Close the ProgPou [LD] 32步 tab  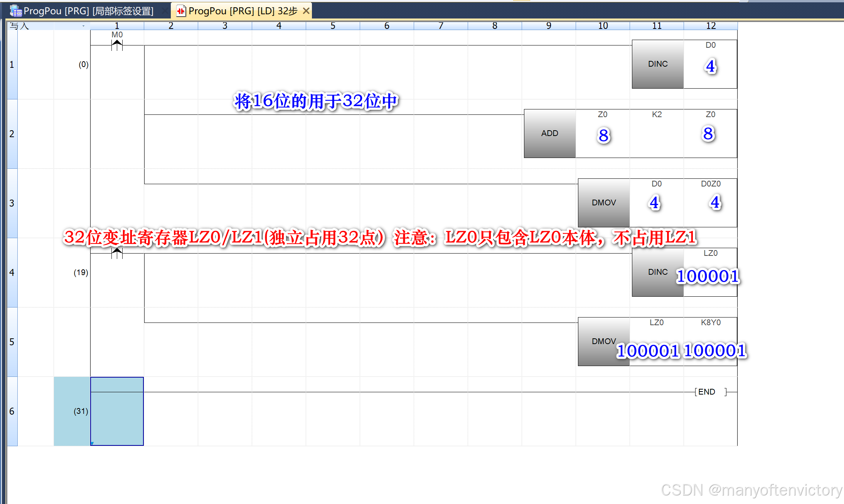pos(306,11)
